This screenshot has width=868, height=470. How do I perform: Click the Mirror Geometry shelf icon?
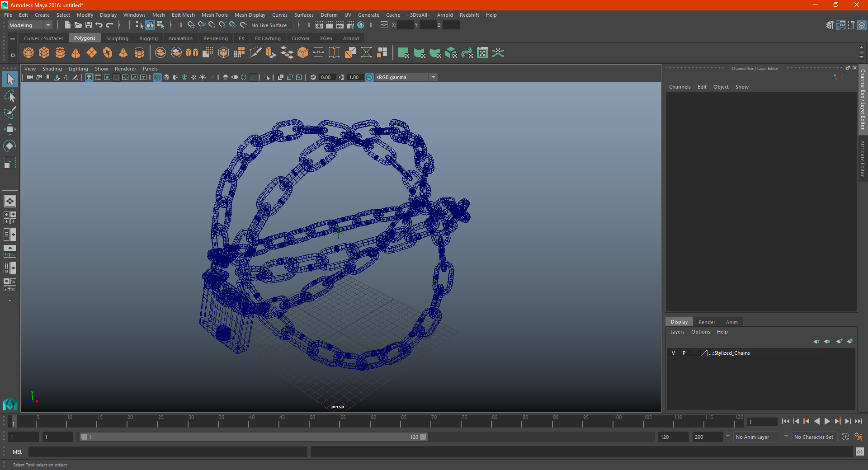(192, 53)
